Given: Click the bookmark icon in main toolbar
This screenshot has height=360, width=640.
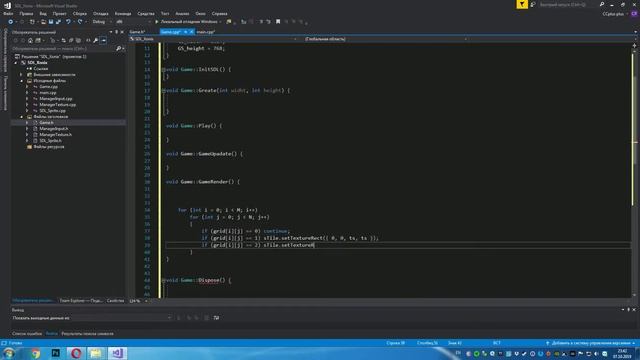Looking at the screenshot, I should click(x=278, y=22).
